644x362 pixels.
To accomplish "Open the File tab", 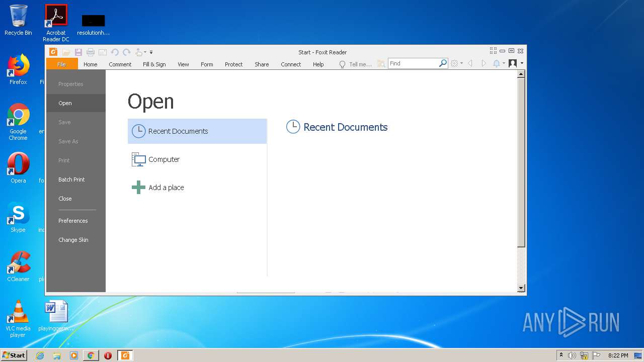I will coord(62,64).
